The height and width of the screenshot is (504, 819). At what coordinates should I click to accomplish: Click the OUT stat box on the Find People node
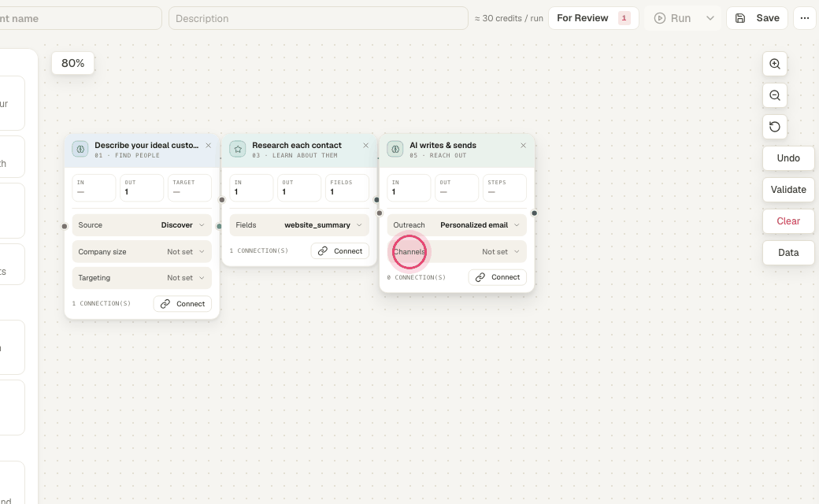click(142, 187)
